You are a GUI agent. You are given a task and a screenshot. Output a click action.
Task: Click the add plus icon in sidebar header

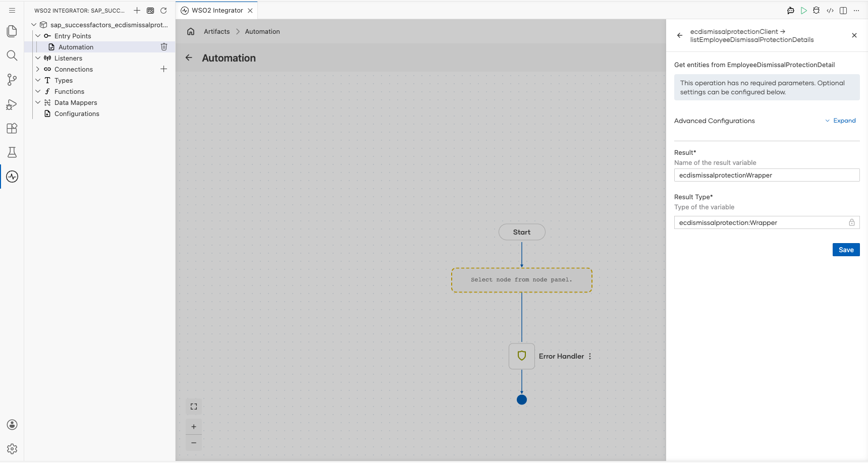[137, 10]
